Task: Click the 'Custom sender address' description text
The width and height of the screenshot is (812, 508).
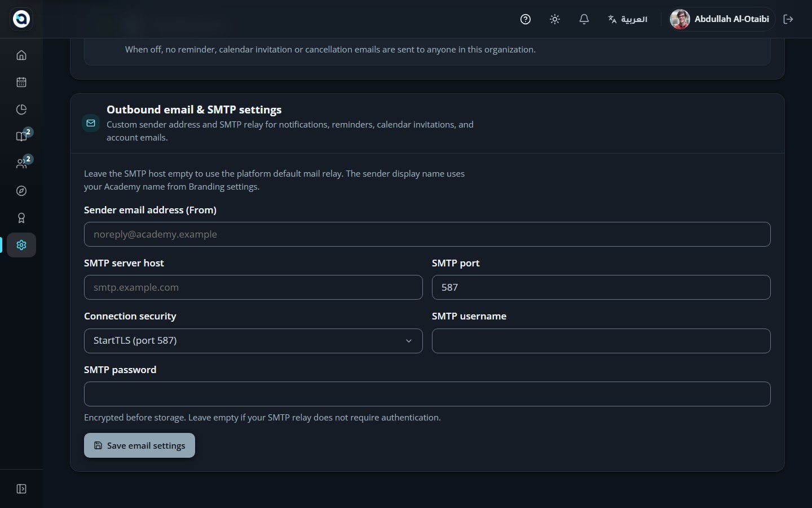Action: click(290, 131)
